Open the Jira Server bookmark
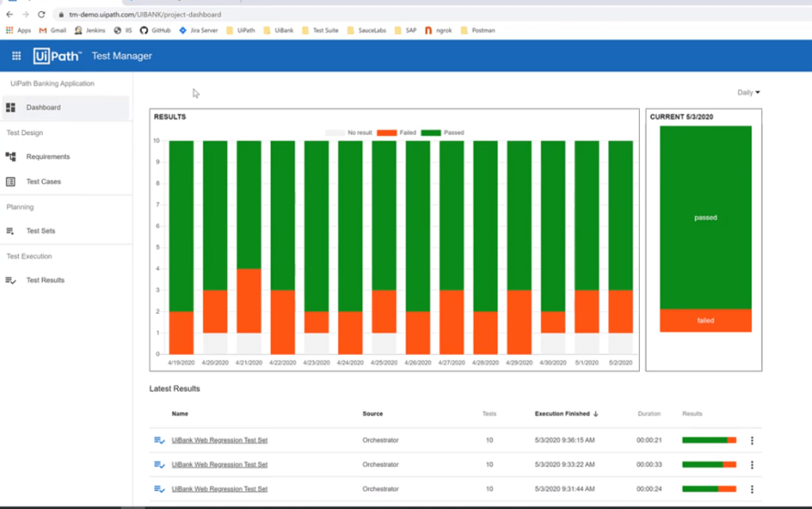 coord(198,30)
